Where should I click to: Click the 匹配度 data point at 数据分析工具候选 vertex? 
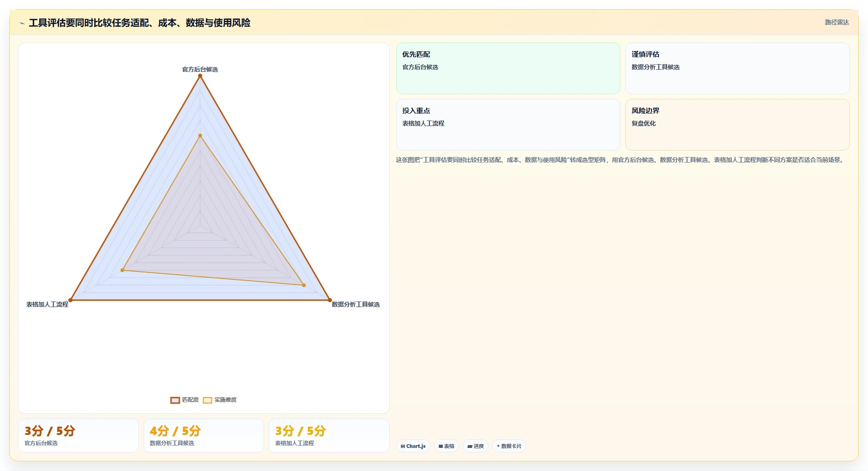[330, 300]
